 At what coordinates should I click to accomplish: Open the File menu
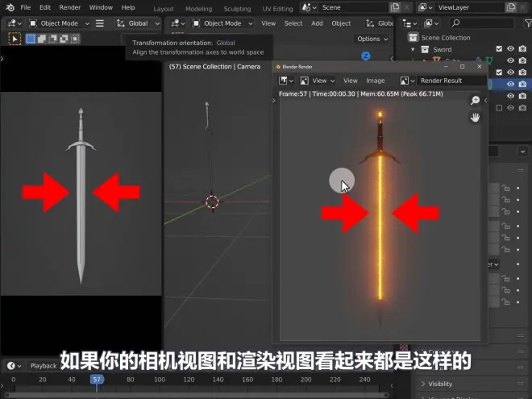click(26, 7)
